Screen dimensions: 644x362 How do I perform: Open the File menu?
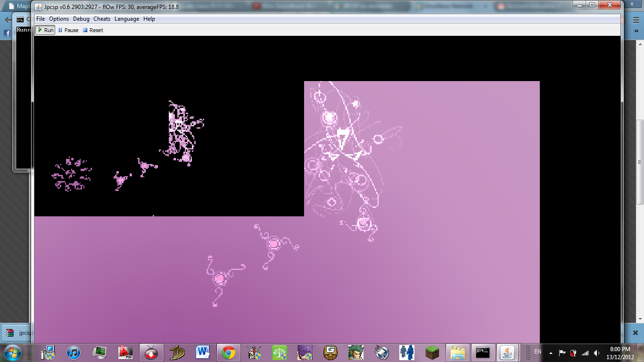point(41,19)
